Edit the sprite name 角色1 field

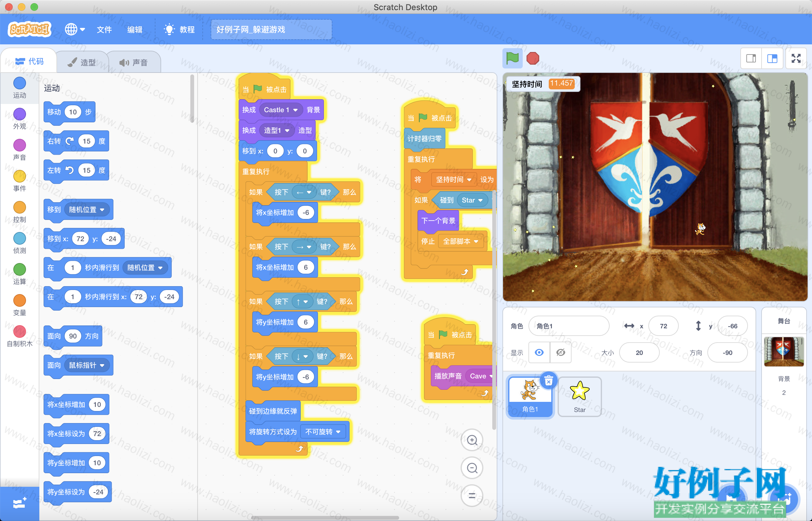pos(568,326)
